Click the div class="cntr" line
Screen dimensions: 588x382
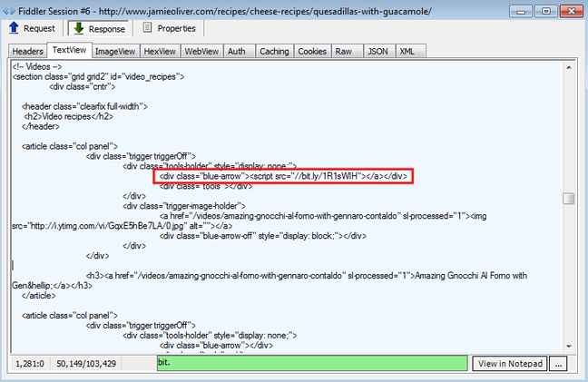[x=83, y=86]
